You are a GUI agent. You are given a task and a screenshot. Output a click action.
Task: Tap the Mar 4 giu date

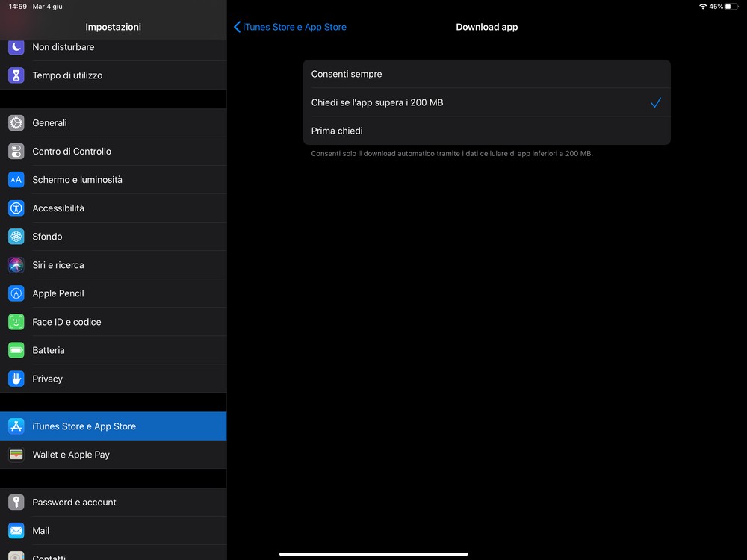pyautogui.click(x=47, y=7)
